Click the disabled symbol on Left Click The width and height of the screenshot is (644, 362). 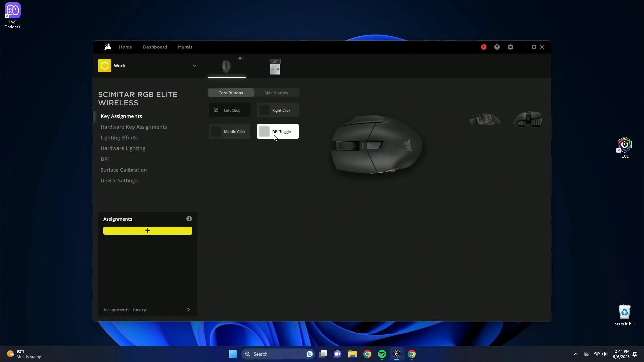click(216, 110)
